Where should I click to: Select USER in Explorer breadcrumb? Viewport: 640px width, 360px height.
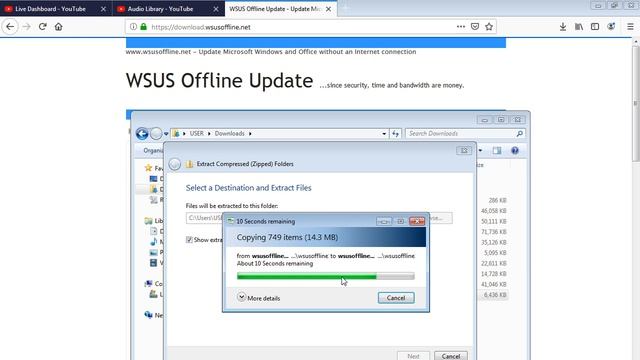click(196, 133)
